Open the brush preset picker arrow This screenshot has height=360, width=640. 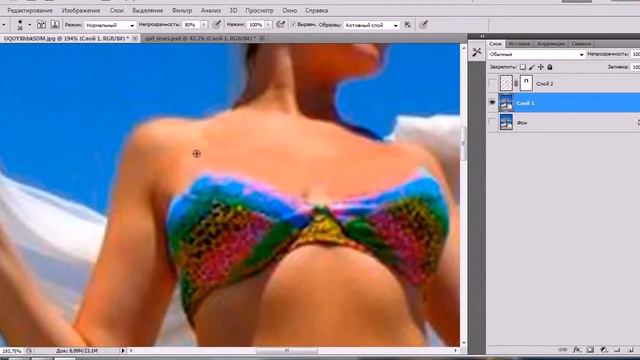(x=29, y=25)
